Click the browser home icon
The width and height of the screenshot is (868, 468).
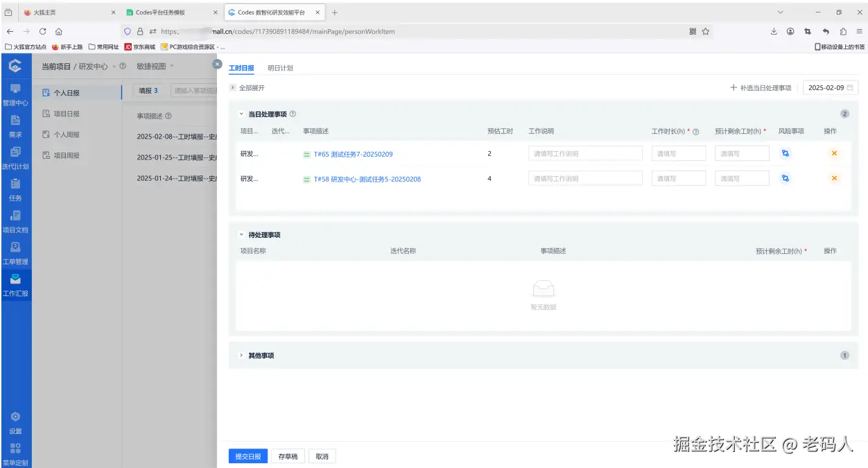click(x=59, y=31)
